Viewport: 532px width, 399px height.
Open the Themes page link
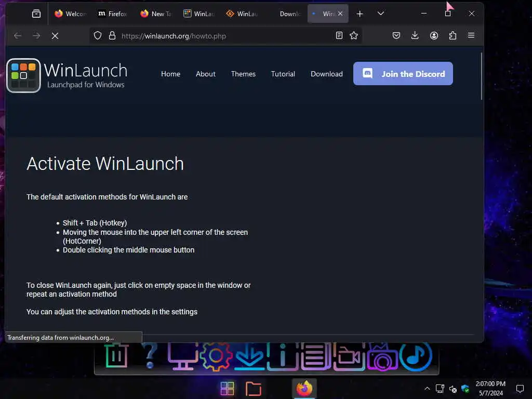tap(243, 74)
